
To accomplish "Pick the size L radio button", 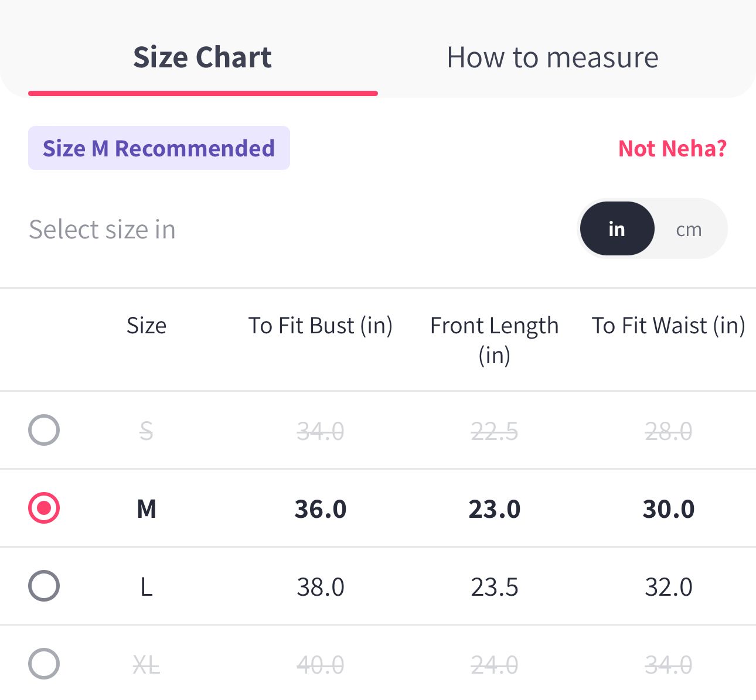I will 44,586.
